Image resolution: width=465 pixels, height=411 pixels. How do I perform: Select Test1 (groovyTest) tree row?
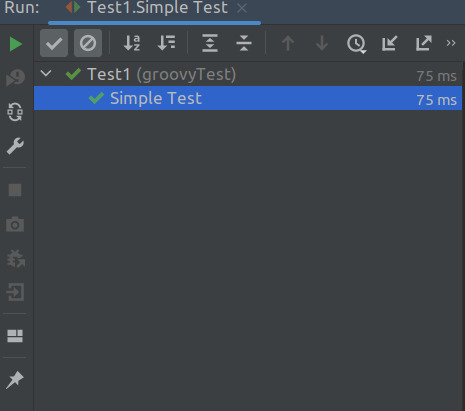pos(248,74)
